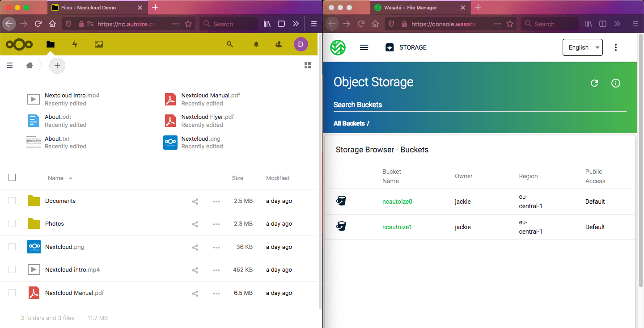Open more actions for Nextcloud intro.mp4 row

coord(216,270)
